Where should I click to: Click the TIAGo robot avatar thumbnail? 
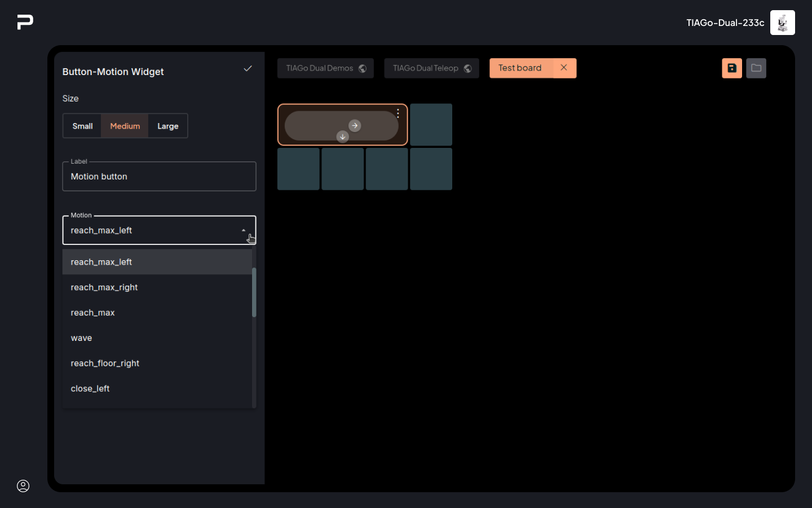(782, 23)
